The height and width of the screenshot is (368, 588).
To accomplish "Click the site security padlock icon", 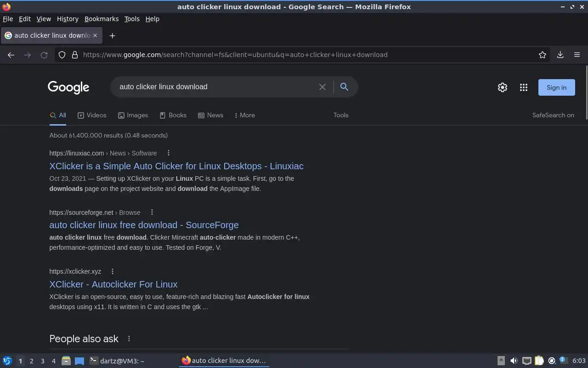I will point(75,55).
